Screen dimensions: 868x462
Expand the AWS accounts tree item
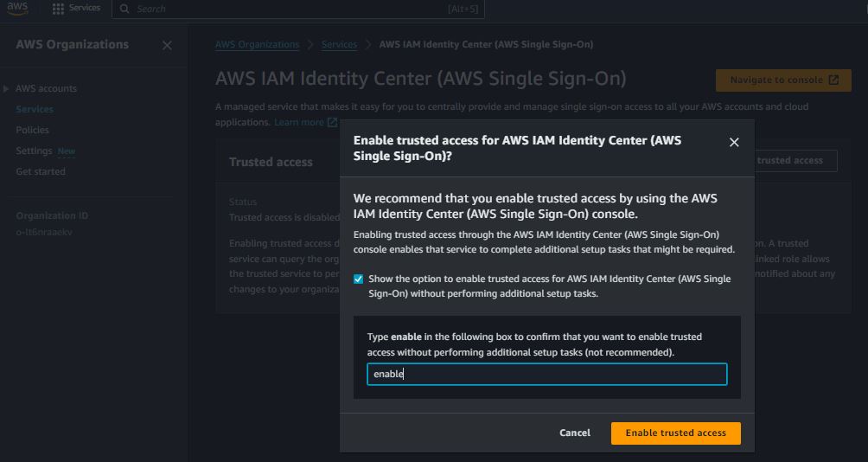point(7,88)
